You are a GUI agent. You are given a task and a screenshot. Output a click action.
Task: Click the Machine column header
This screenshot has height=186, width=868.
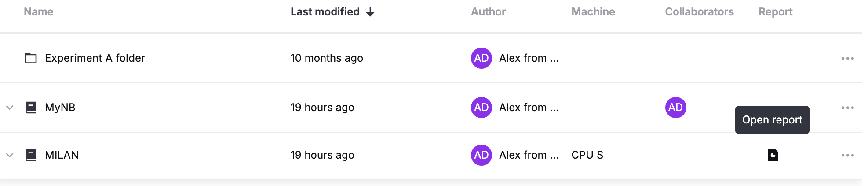(x=593, y=12)
